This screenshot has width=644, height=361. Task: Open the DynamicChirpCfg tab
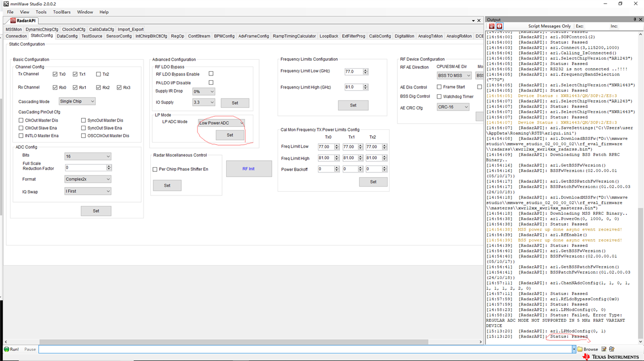(42, 29)
